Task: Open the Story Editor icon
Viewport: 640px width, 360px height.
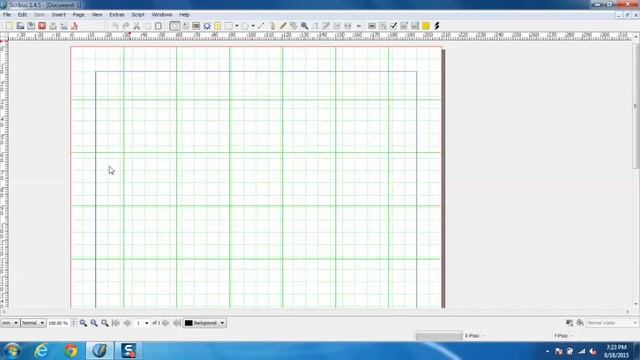Action: click(x=326, y=26)
